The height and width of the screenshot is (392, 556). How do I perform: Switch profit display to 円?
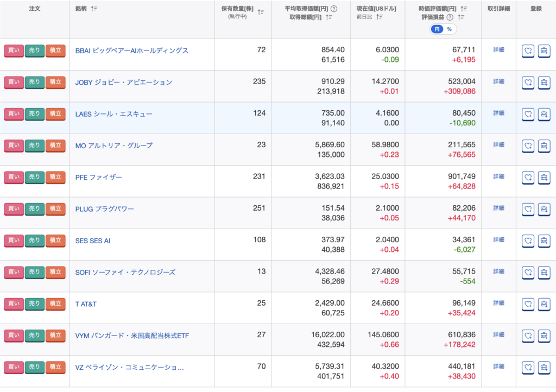(x=437, y=29)
